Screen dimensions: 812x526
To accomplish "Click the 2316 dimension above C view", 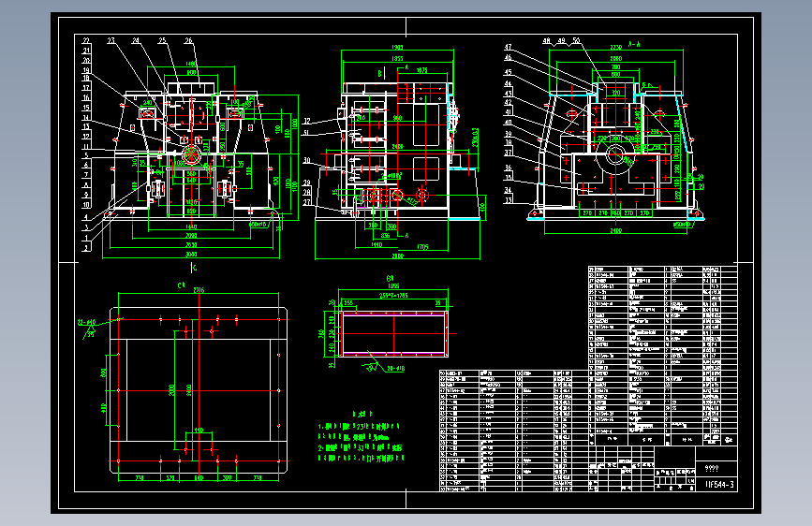I will coord(199,290).
